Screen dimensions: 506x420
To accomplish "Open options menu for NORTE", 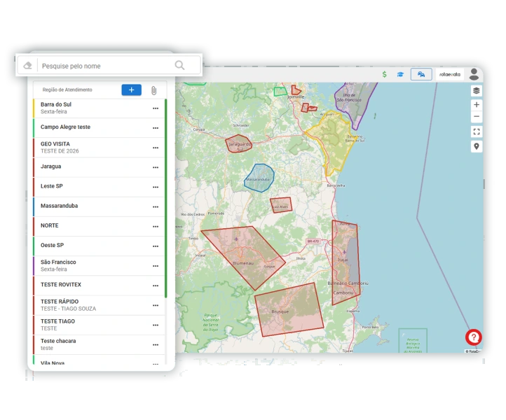I will pyautogui.click(x=156, y=227).
